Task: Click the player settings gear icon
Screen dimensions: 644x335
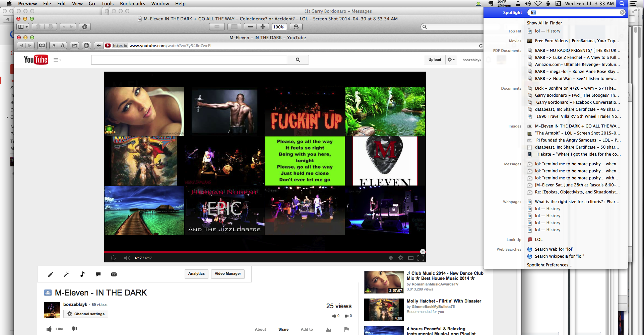Action: coord(401,258)
